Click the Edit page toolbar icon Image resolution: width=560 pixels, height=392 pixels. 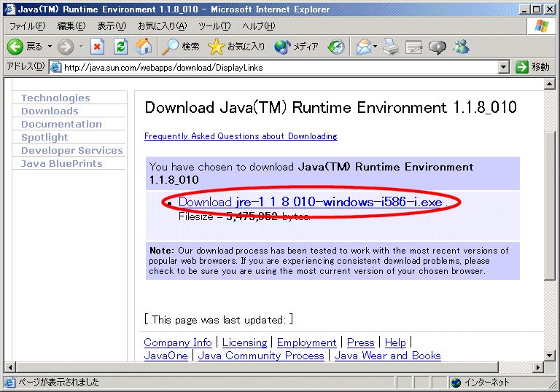point(414,47)
